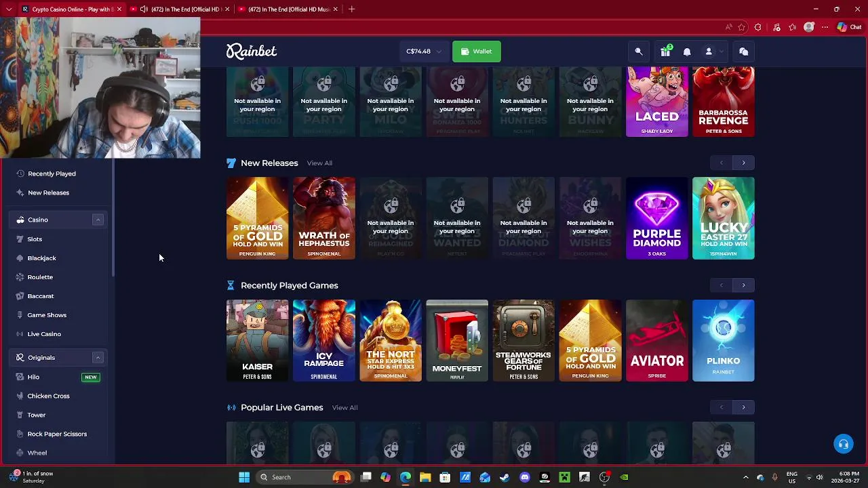Open Chicken Cross in the sidebar
The width and height of the screenshot is (868, 488).
tap(48, 396)
